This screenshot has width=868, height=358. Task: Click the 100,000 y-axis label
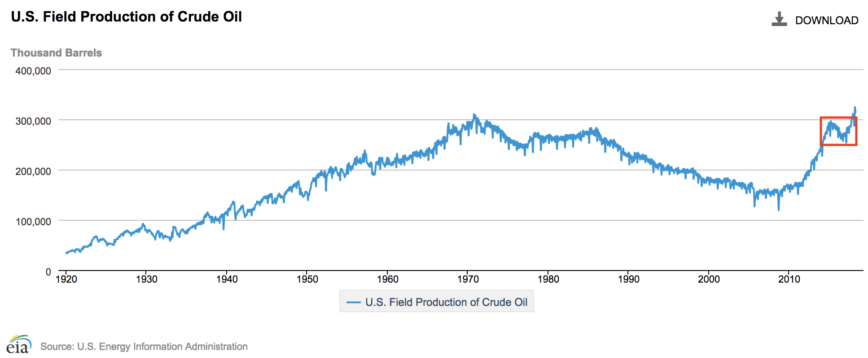pyautogui.click(x=33, y=222)
